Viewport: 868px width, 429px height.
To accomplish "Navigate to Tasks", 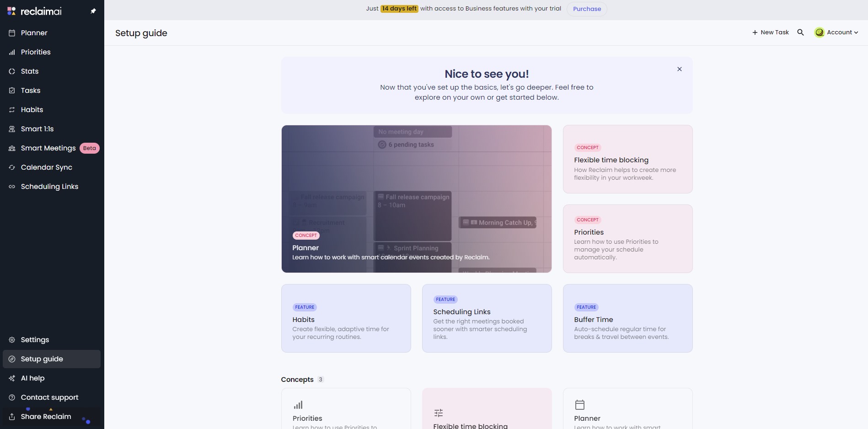I will [x=52, y=91].
